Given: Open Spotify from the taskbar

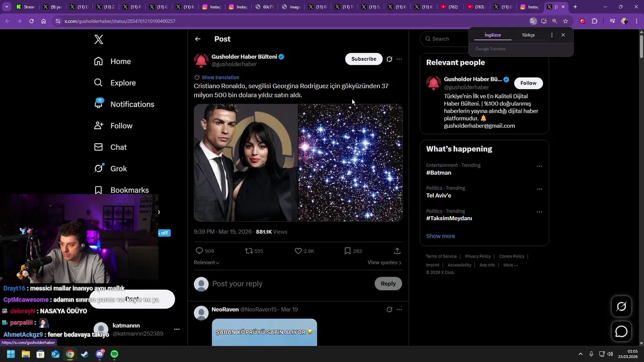Looking at the screenshot, I should 114,354.
